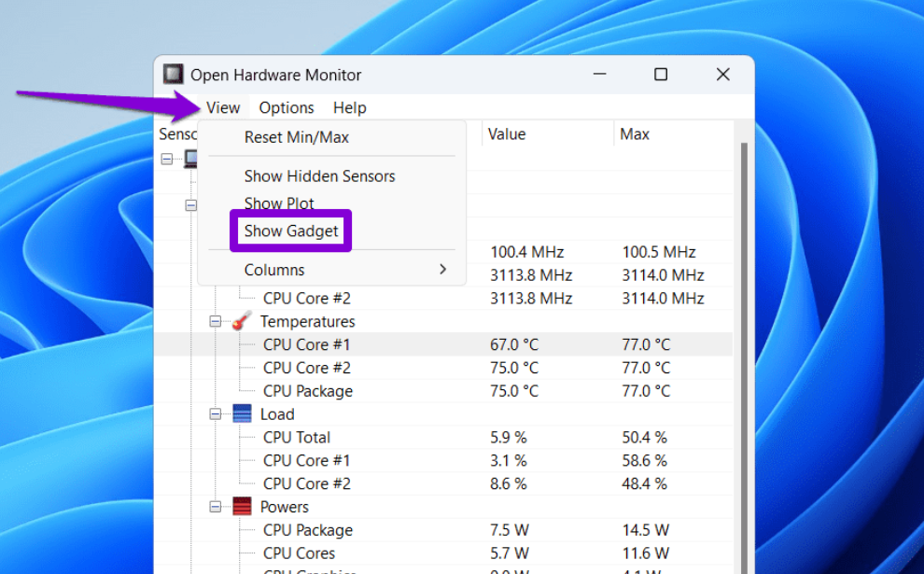Collapse the Temperatures tree node
Screen dimensions: 924x574
tap(214, 321)
